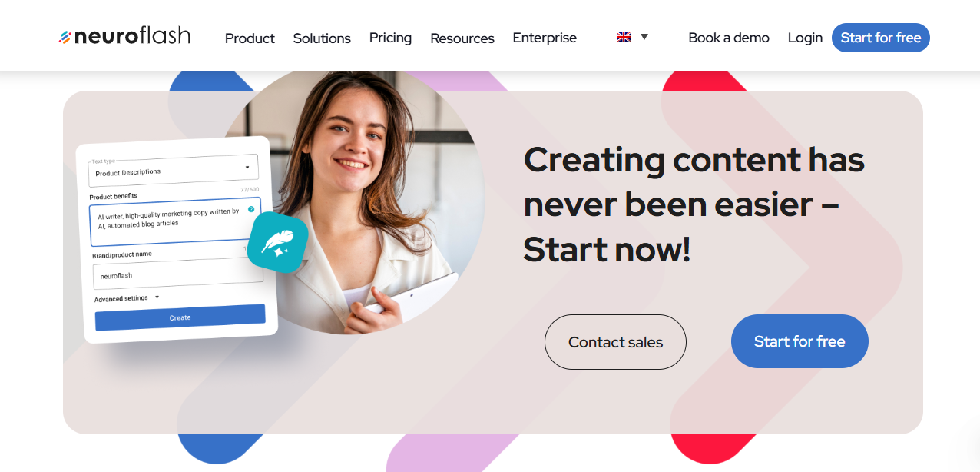Click Start for free in the header
This screenshot has height=472, width=980.
click(x=881, y=38)
